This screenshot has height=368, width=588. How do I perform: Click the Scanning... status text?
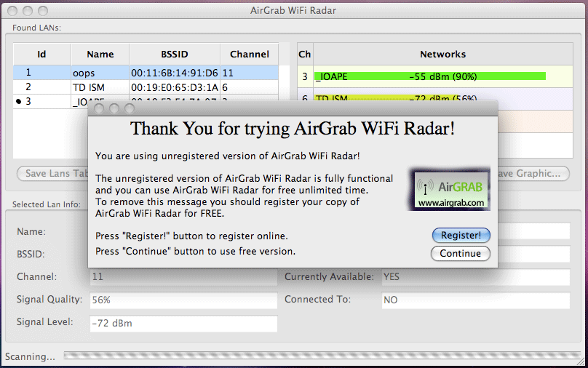pyautogui.click(x=30, y=356)
